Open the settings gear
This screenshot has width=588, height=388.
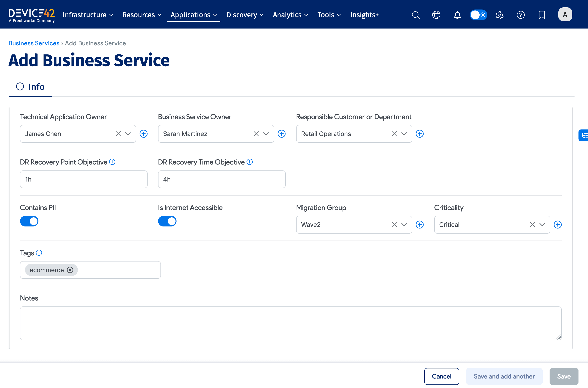tap(500, 15)
